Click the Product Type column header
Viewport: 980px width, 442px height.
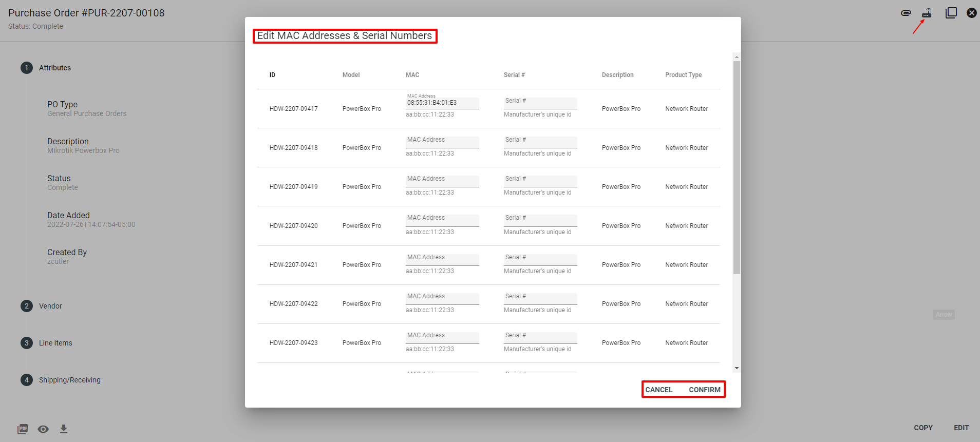pyautogui.click(x=683, y=75)
